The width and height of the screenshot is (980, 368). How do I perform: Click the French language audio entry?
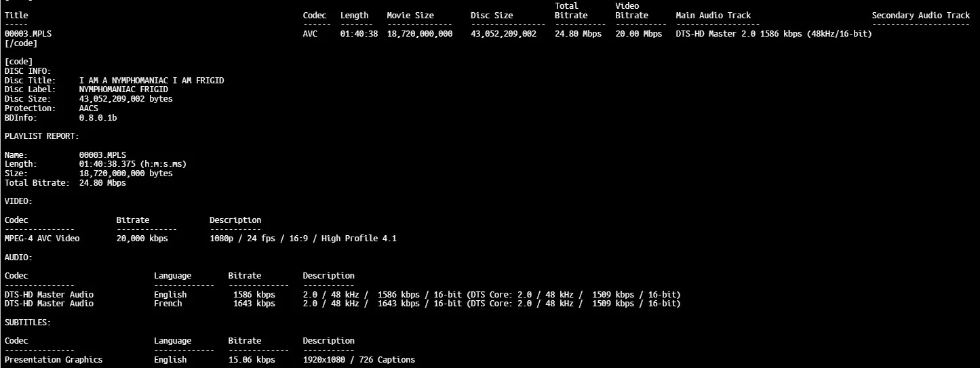coord(168,304)
